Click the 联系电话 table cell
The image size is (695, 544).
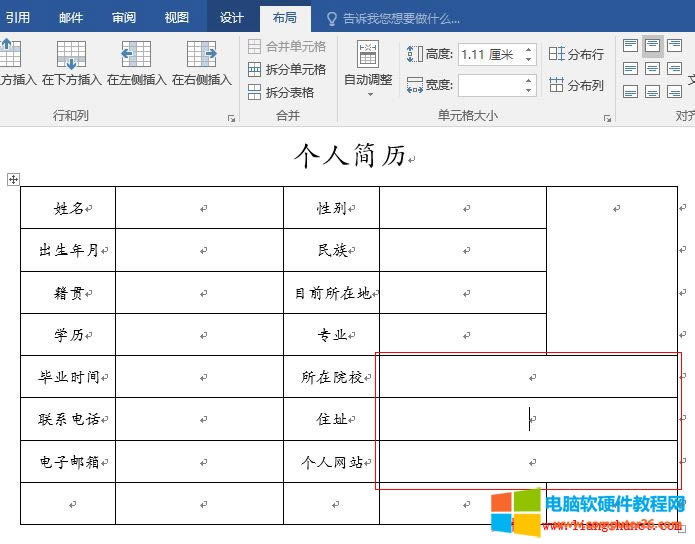68,419
